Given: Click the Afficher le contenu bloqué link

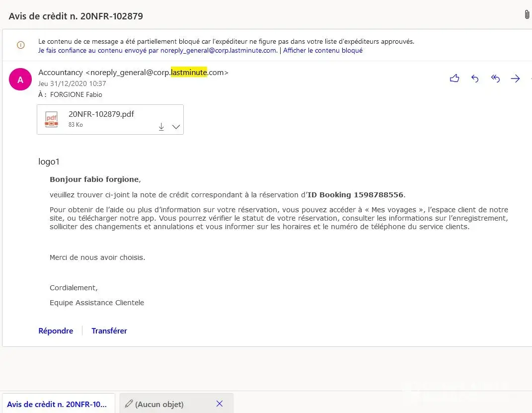Looking at the screenshot, I should 323,50.
